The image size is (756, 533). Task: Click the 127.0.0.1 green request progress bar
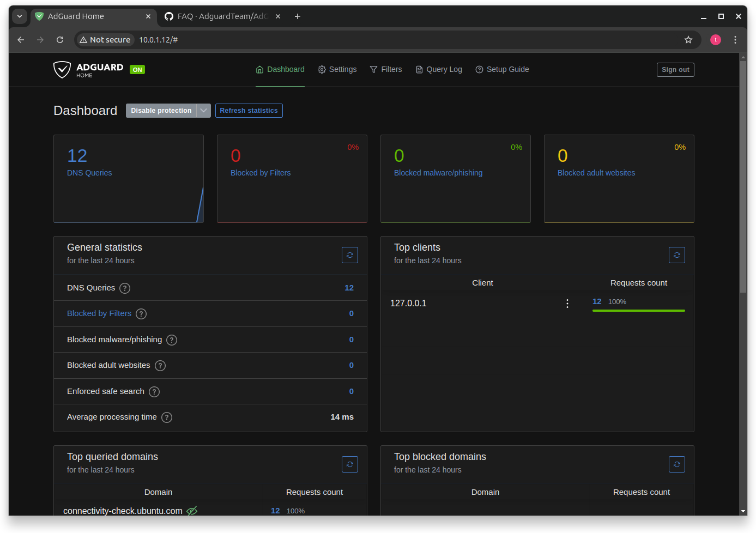tap(638, 311)
